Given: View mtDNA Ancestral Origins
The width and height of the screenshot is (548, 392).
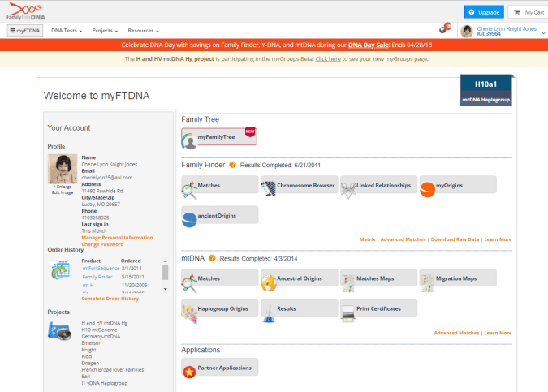Looking at the screenshot, I should click(x=299, y=278).
